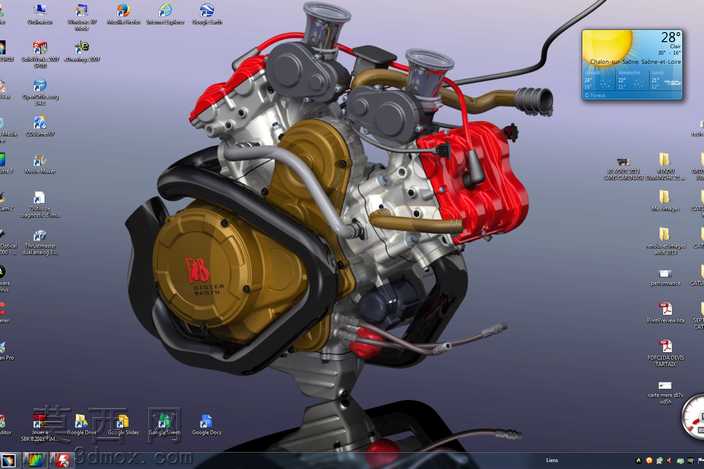Click the CPU meter gauge gadget
The height and width of the screenshot is (469, 704).
693,416
